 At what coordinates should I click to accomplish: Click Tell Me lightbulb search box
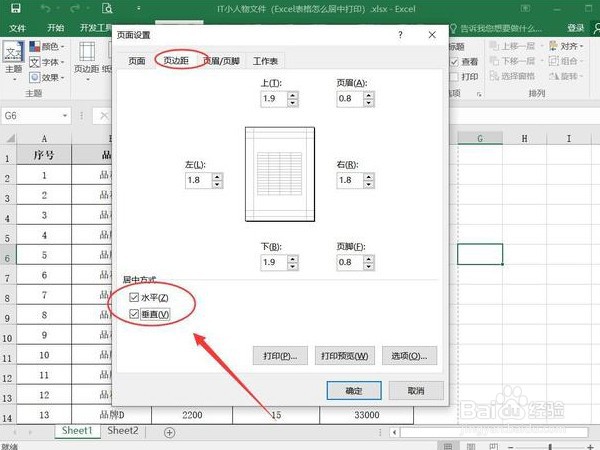pos(496,28)
